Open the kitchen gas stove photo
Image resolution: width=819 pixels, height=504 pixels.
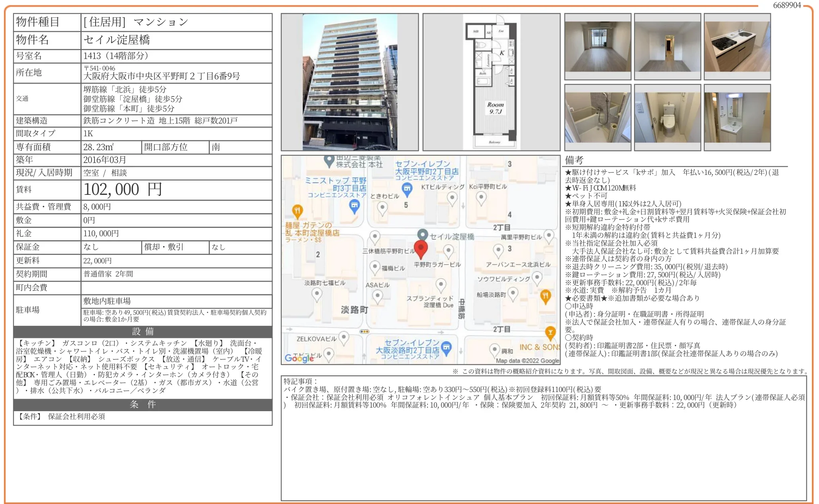click(737, 47)
